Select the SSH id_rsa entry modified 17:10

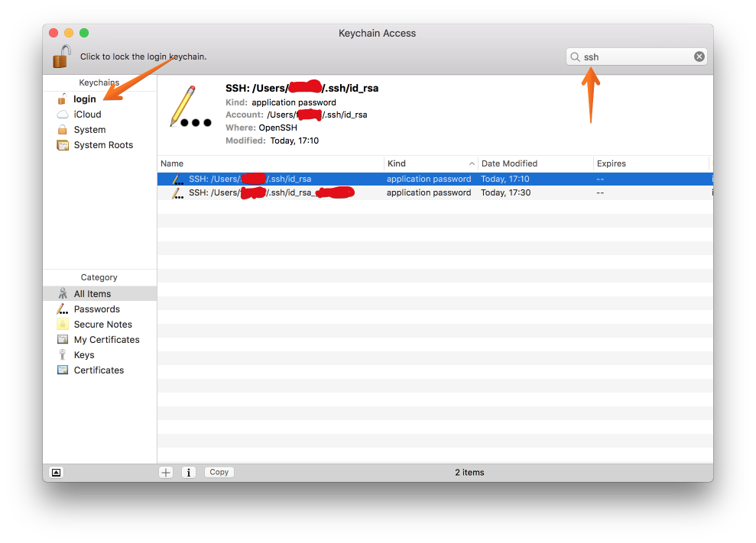pyautogui.click(x=435, y=179)
